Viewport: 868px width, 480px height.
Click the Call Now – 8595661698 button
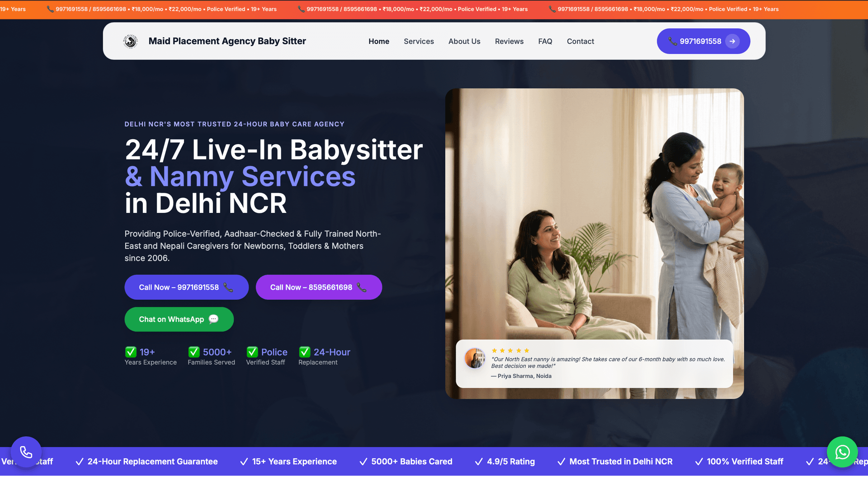(x=319, y=287)
